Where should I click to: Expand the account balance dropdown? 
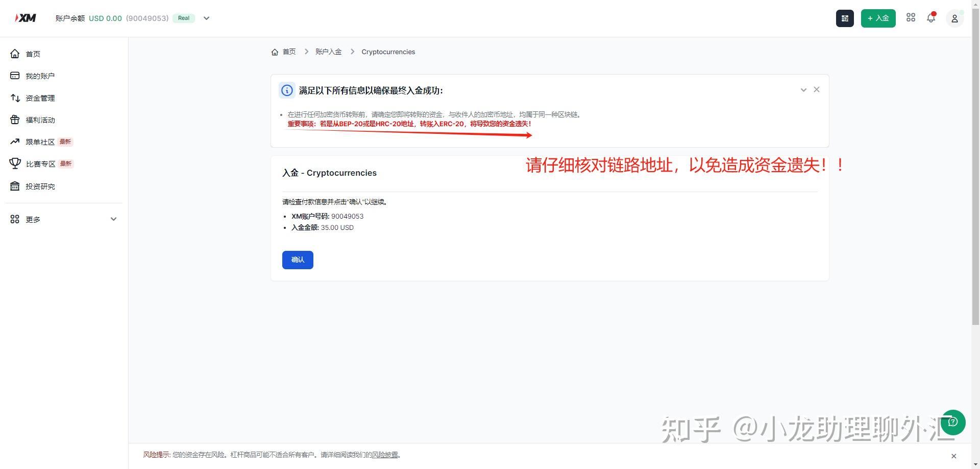(x=206, y=18)
